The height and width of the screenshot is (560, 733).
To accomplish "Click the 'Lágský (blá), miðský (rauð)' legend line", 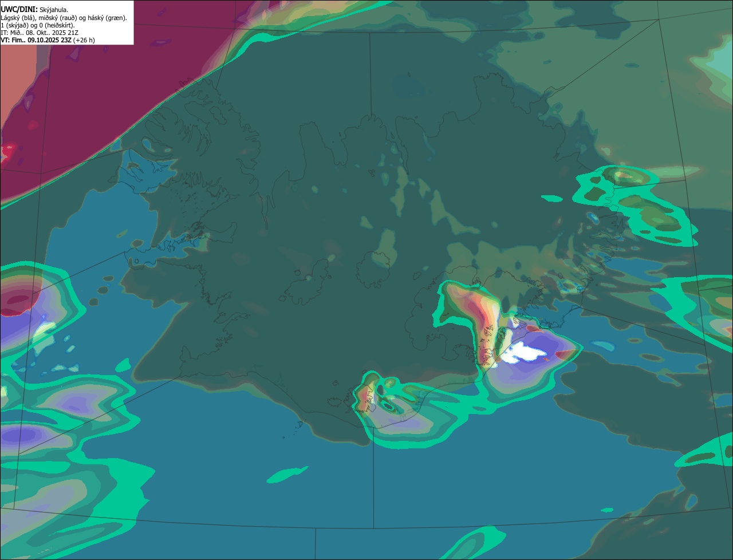I will 64,18.
